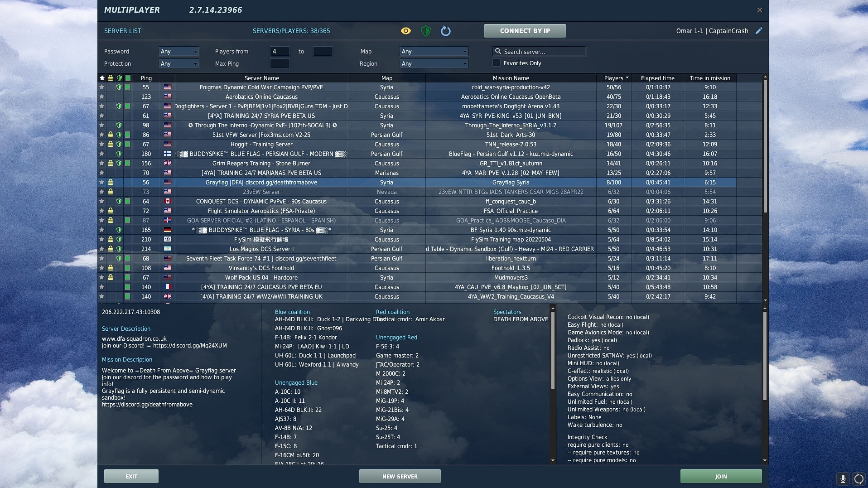This screenshot has width=868, height=488.
Task: Click Dominican flag on GOA SERVER OFICIAL row
Action: pyautogui.click(x=168, y=220)
